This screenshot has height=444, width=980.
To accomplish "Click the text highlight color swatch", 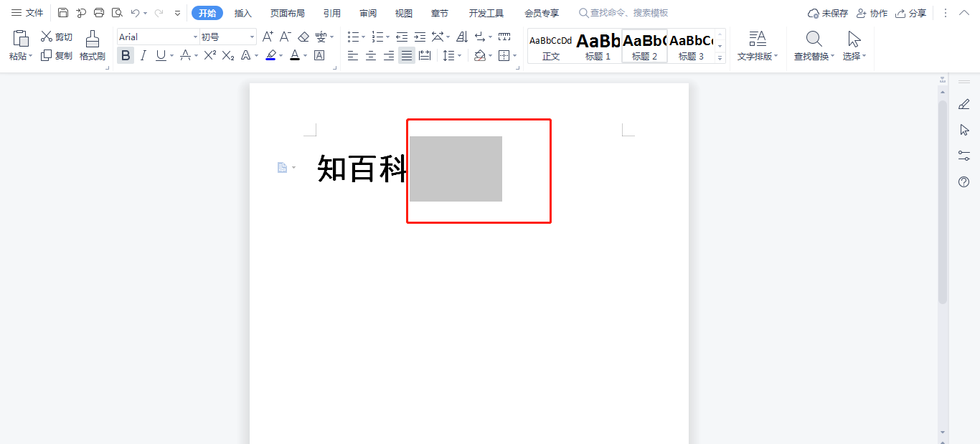I will click(x=270, y=55).
